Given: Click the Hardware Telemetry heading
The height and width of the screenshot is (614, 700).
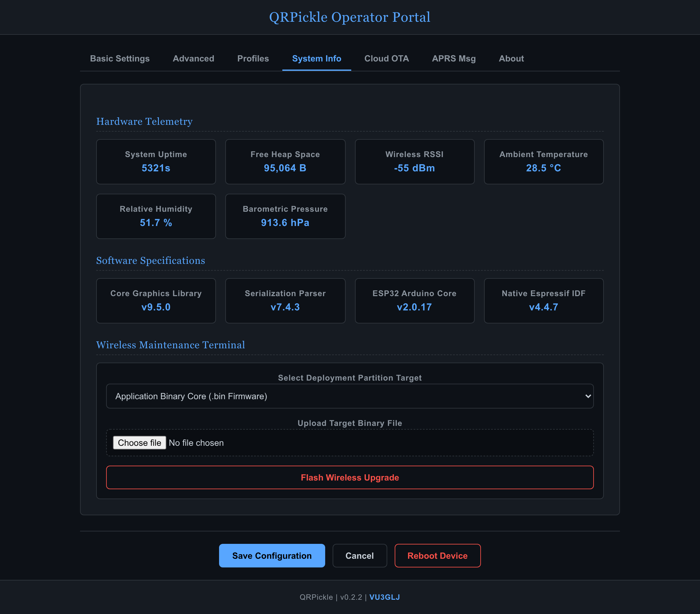Looking at the screenshot, I should (144, 121).
